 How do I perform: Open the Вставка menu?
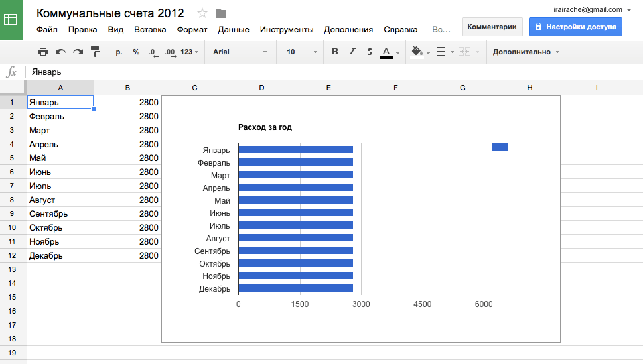(150, 30)
